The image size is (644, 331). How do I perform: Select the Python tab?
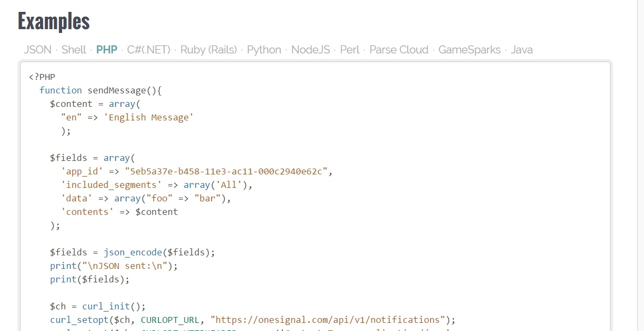(x=264, y=50)
